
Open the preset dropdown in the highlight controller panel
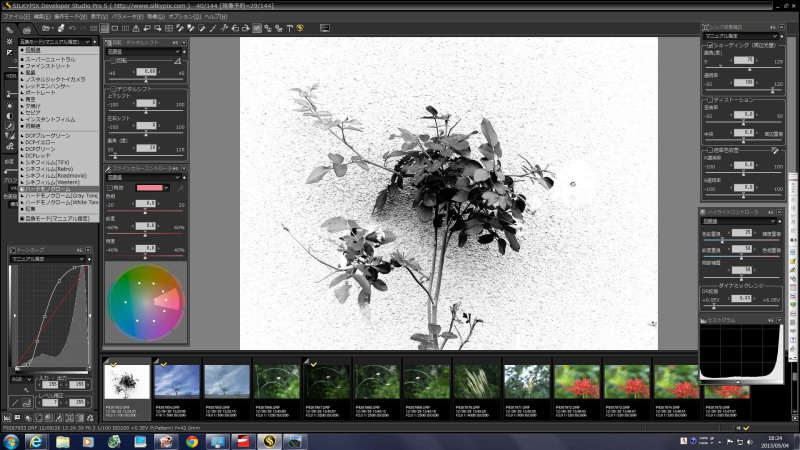point(739,221)
